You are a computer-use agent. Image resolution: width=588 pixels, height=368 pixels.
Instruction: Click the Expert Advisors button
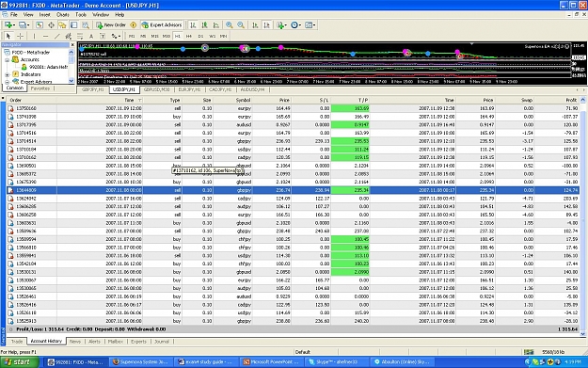coord(162,25)
